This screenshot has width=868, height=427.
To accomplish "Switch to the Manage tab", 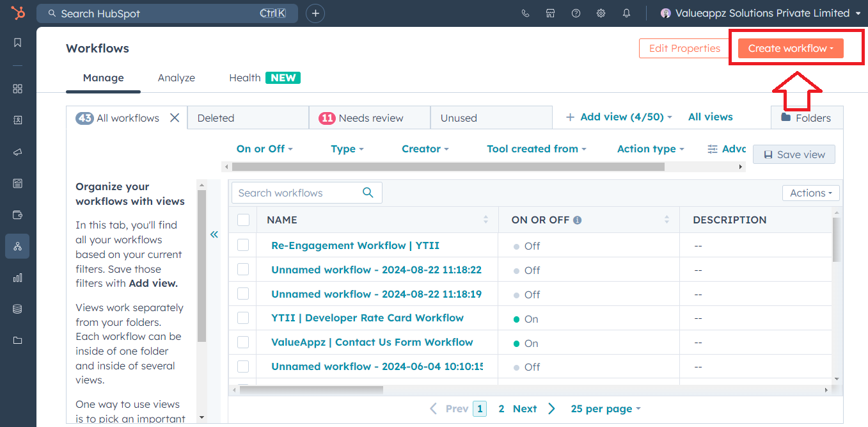I will [x=103, y=77].
